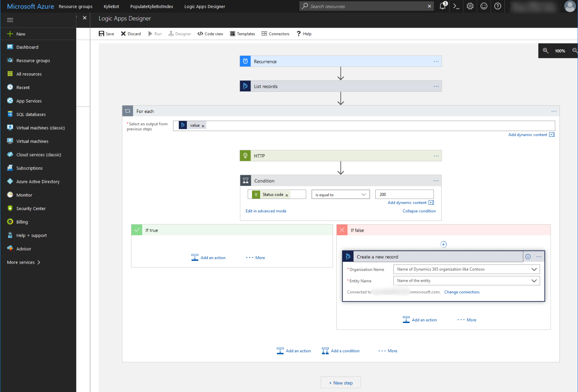Viewport: 578px width, 392px height.
Task: Click the HTTP action icon
Action: tap(245, 156)
